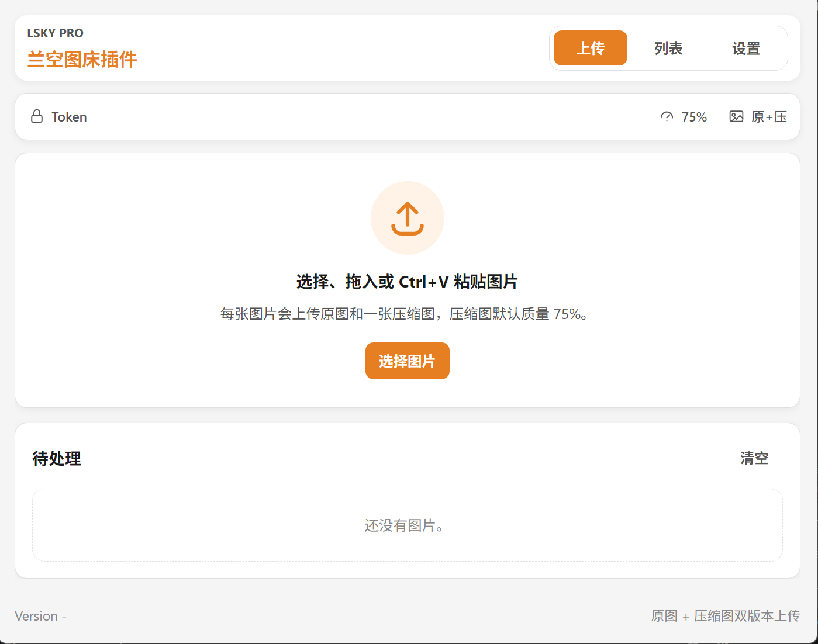Switch to the 上传 tab
818x644 pixels.
coord(590,48)
